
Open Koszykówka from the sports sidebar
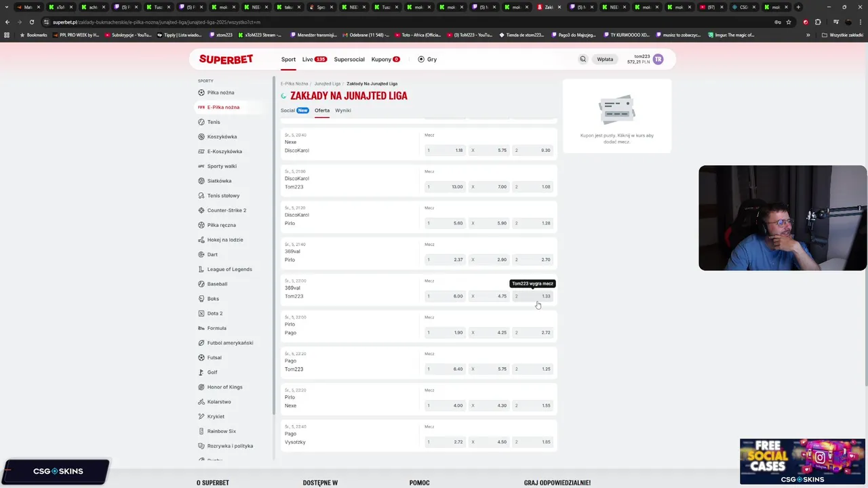(x=222, y=136)
